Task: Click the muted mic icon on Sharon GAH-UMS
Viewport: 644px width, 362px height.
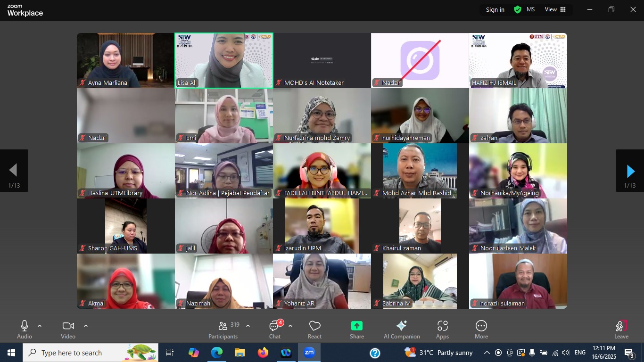Action: tap(83, 248)
